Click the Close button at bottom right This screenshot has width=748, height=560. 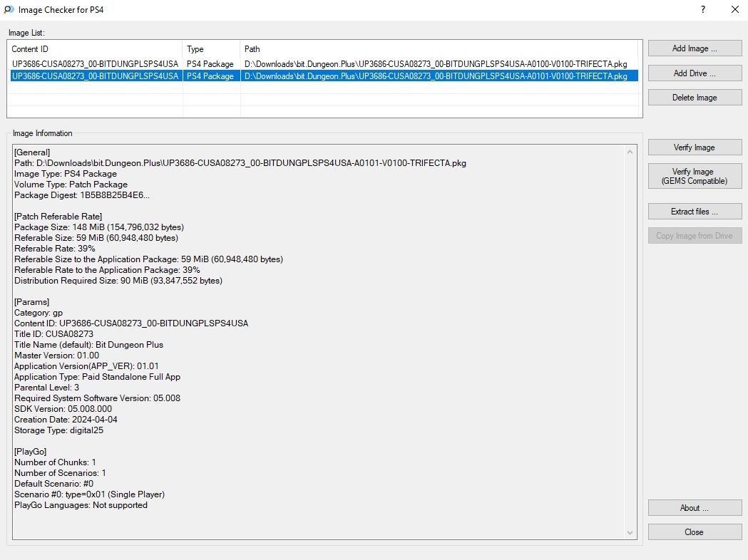tap(695, 532)
